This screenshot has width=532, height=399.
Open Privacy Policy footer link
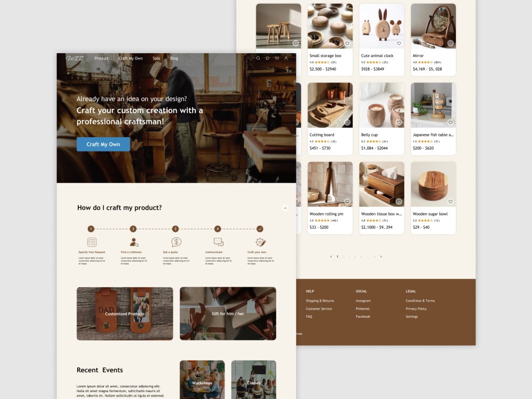click(x=416, y=309)
